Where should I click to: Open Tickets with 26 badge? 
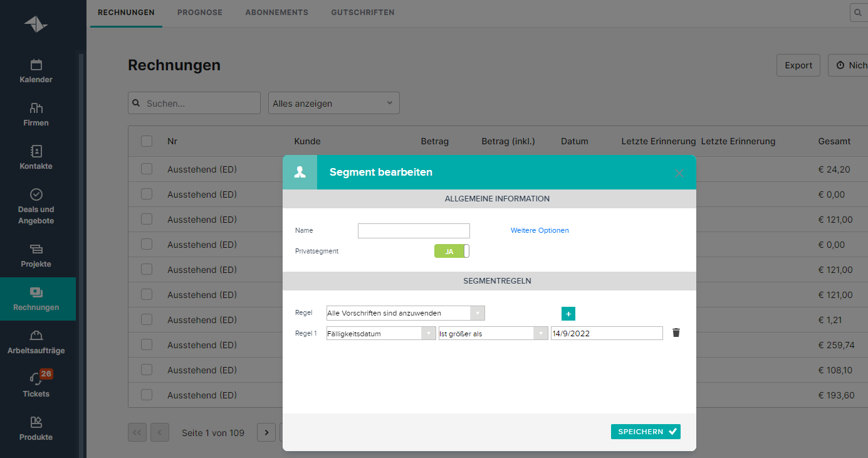pos(36,385)
